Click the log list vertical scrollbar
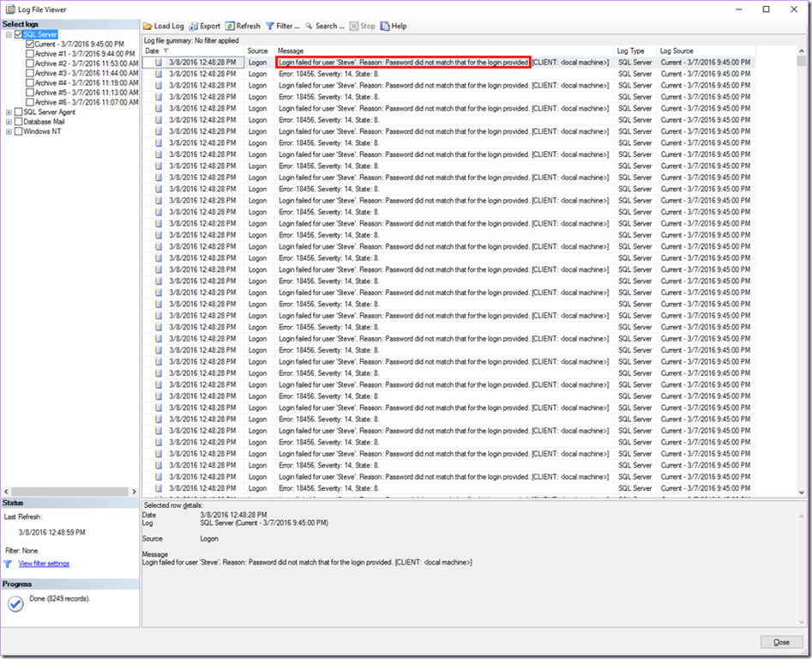 800,257
